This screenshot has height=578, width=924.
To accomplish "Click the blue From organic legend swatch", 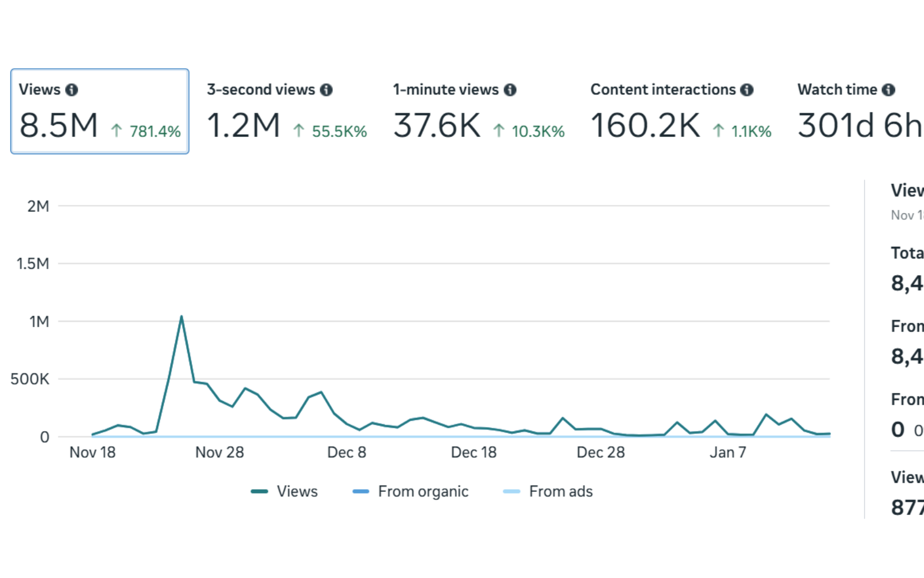I will [361, 491].
